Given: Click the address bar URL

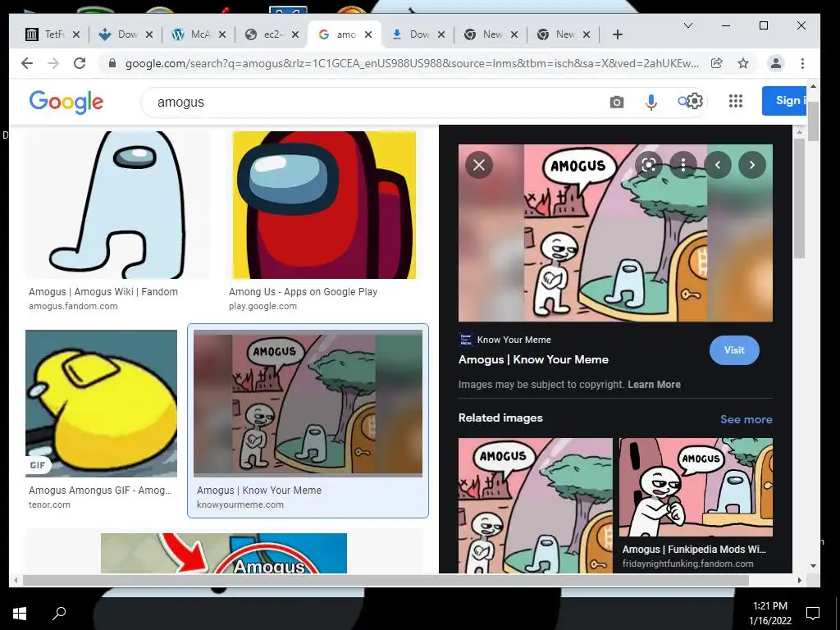Looking at the screenshot, I should pos(412,63).
